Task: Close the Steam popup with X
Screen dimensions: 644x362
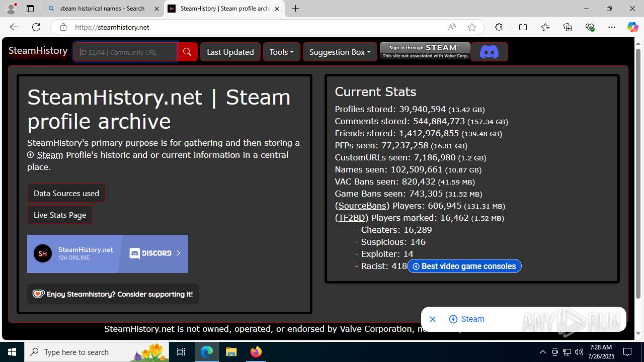Action: (x=433, y=319)
